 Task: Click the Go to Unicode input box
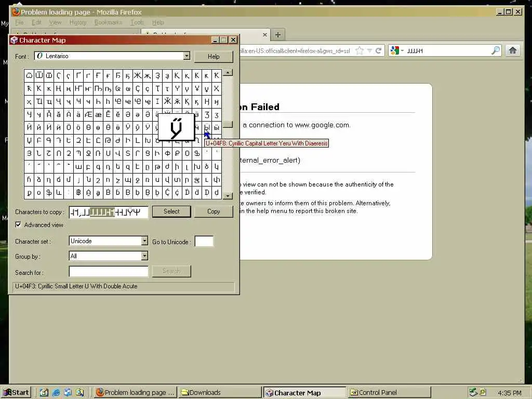click(x=204, y=241)
